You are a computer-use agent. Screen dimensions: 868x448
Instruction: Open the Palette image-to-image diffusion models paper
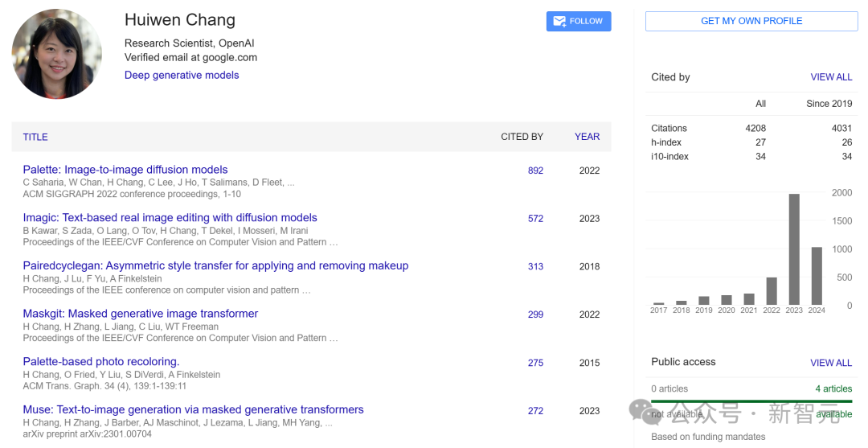[x=125, y=170]
